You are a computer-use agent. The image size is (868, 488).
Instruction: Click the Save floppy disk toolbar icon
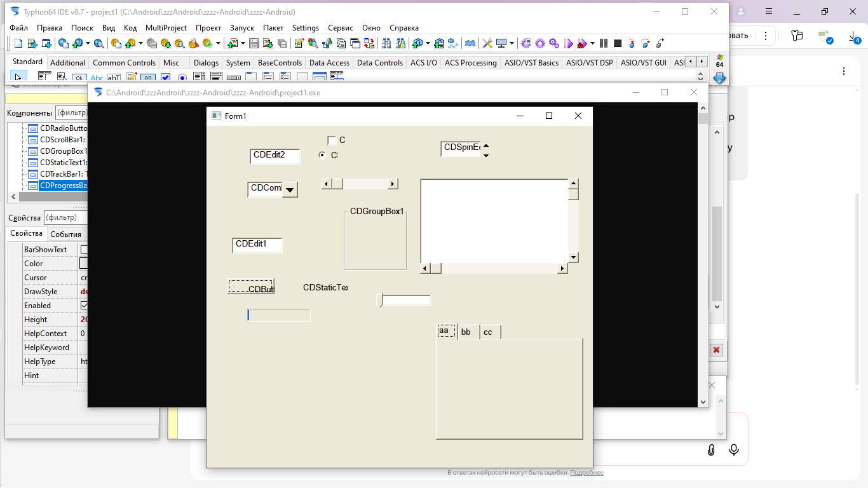(254, 43)
